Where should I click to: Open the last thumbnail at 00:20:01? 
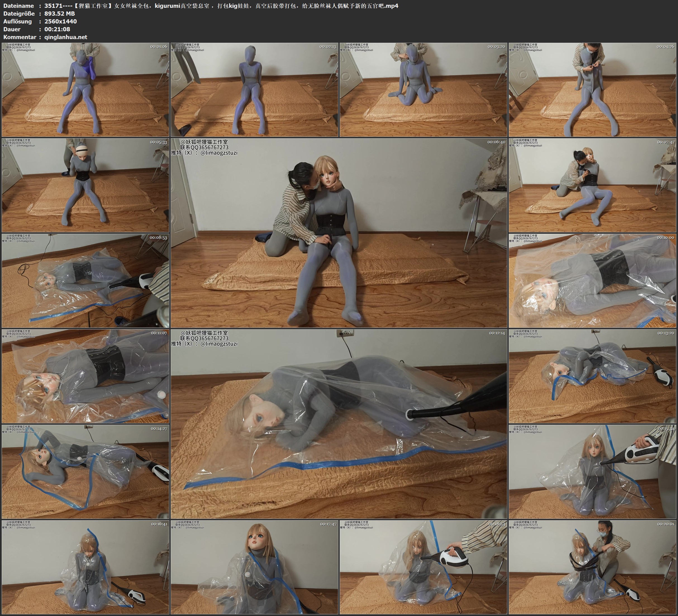[x=592, y=567]
